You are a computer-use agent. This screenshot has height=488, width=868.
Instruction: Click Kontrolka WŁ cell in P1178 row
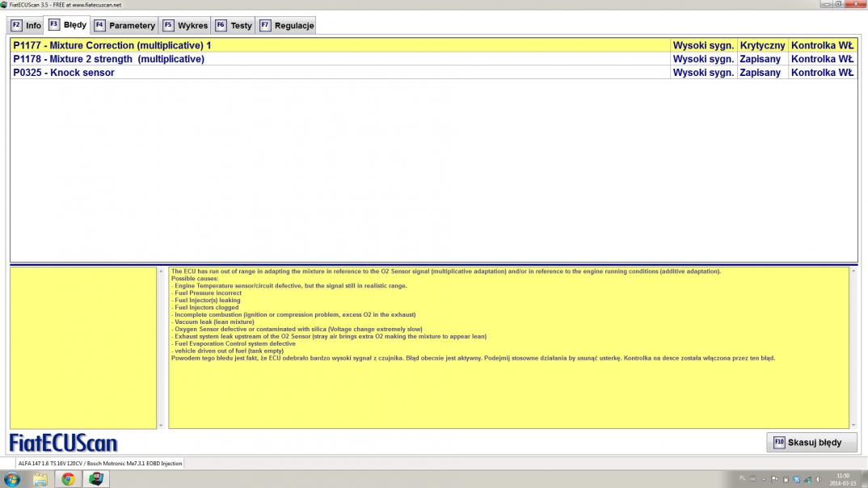click(x=822, y=59)
